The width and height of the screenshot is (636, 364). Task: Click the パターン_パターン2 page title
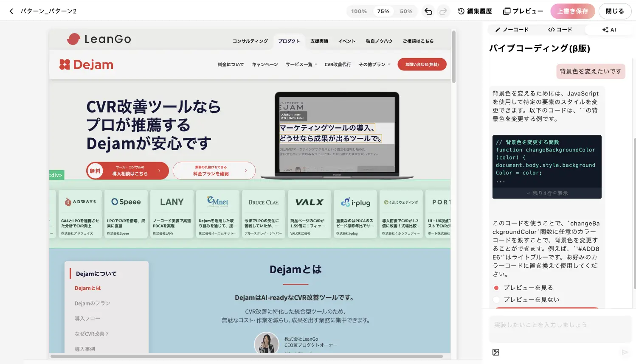click(x=48, y=11)
